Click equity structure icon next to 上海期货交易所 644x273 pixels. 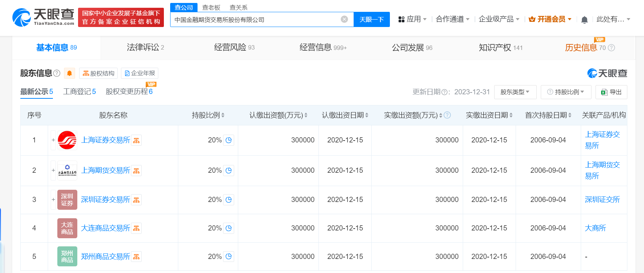point(136,171)
